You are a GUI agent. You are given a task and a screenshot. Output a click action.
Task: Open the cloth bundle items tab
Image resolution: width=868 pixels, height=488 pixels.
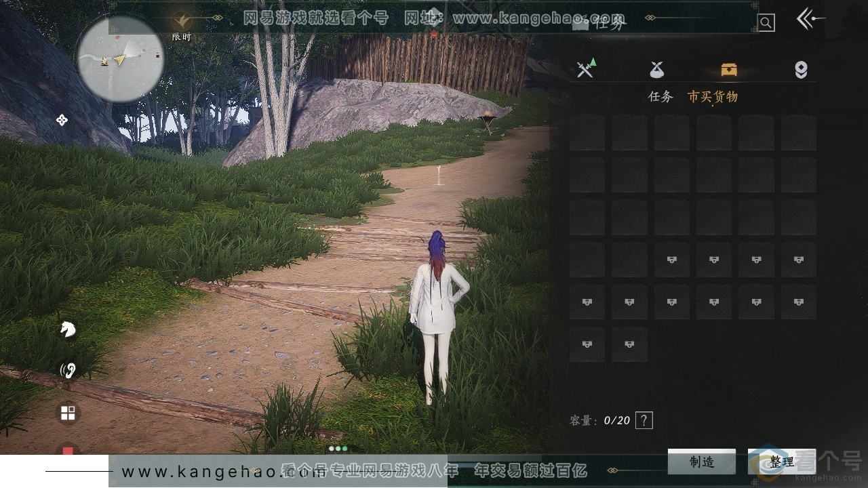656,69
